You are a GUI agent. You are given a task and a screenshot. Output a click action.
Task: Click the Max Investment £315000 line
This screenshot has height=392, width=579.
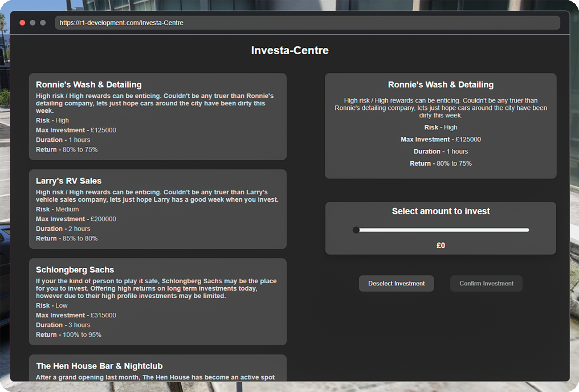pyautogui.click(x=76, y=315)
